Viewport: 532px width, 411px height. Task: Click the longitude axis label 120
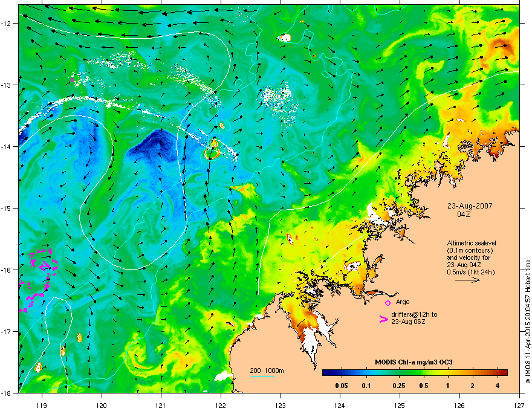[x=102, y=406]
